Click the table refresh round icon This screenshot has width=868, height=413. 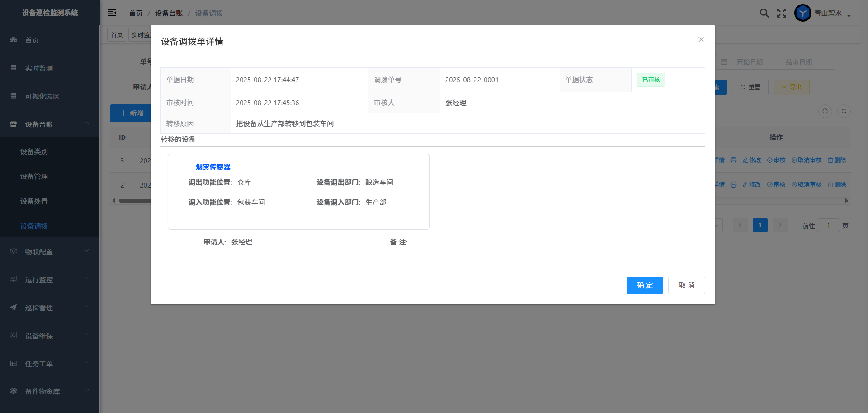[x=844, y=111]
